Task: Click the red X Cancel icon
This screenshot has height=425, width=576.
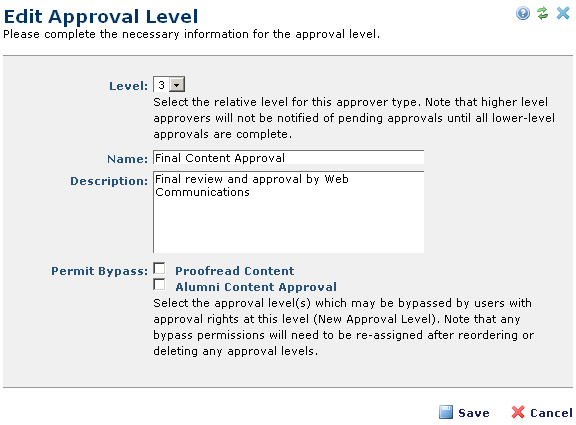Action: [x=518, y=412]
